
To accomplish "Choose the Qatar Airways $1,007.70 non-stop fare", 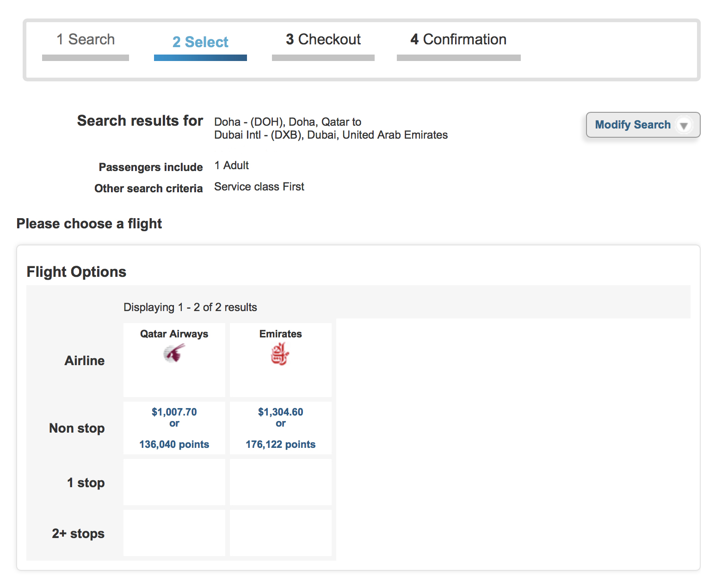I will [x=174, y=412].
